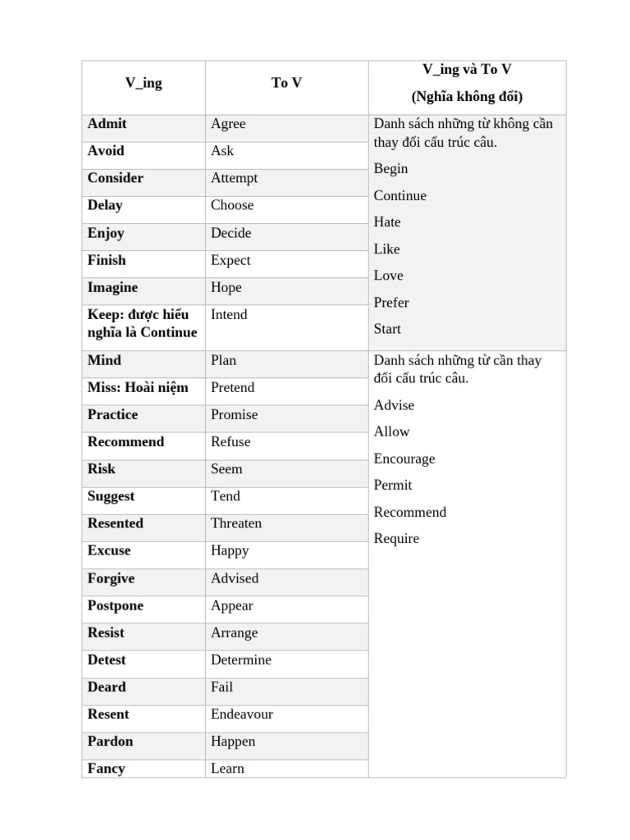The image size is (630, 840).
Task: Click the 'Fancy' cell at table bottom
Action: coord(144,769)
